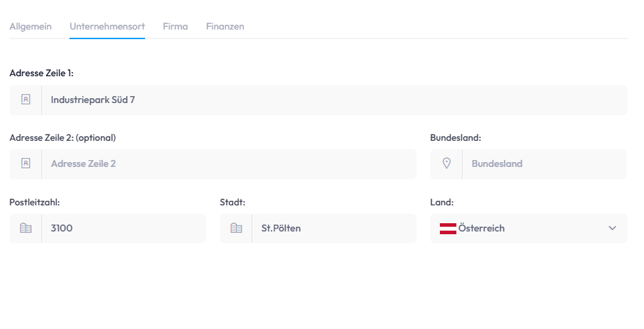Click the city field containing St.Pölten
The height and width of the screenshot is (329, 644).
[x=333, y=228]
